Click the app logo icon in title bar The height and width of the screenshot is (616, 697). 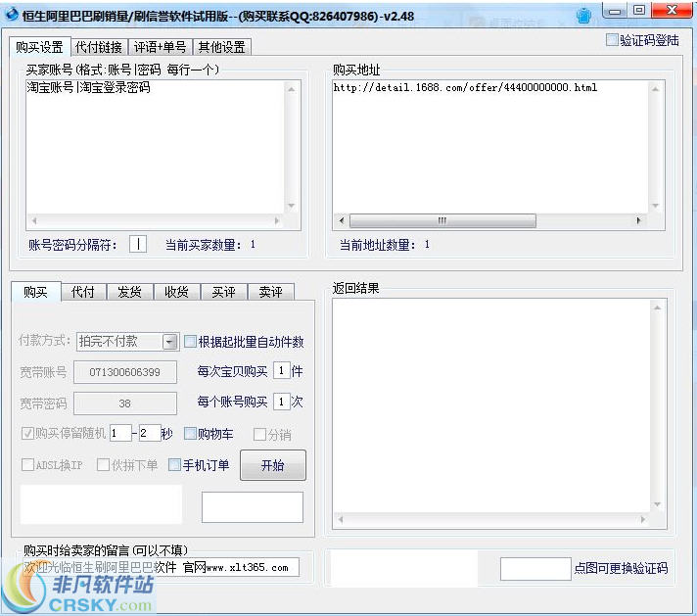coord(11,15)
